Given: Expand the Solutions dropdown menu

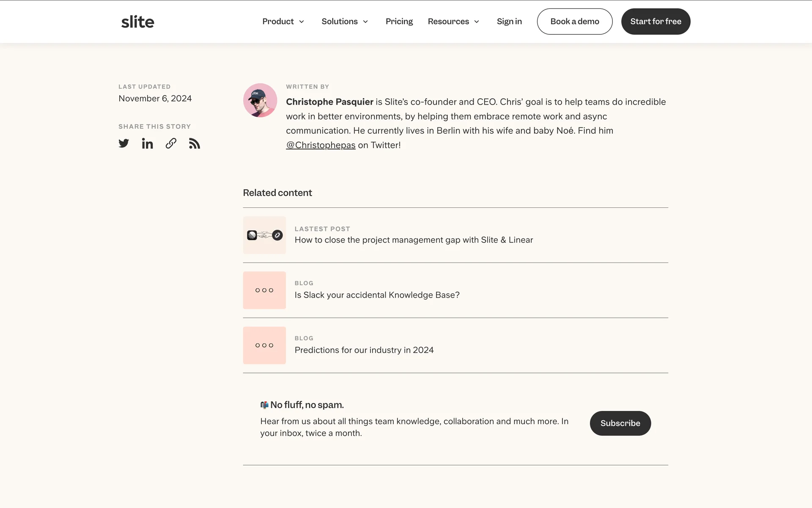Looking at the screenshot, I should coord(345,22).
